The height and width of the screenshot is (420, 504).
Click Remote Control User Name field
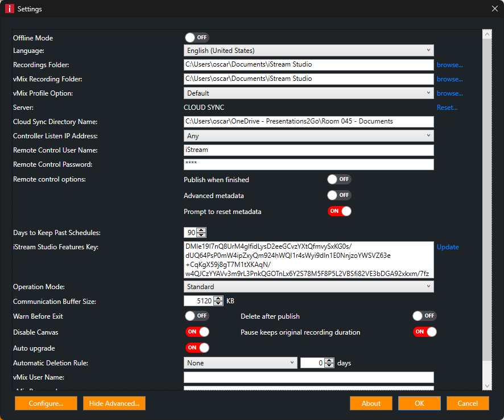[x=308, y=150]
